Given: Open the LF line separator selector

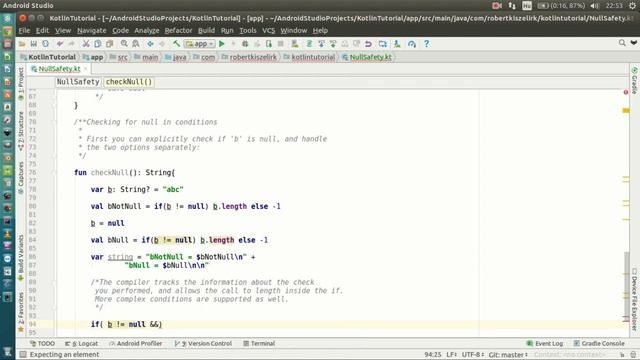Looking at the screenshot, I should (x=452, y=355).
